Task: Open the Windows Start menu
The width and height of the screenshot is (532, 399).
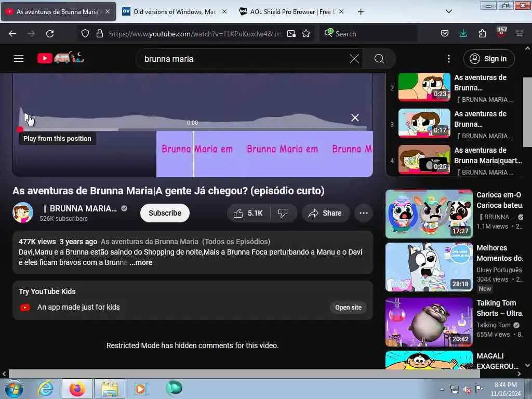Action: point(14,389)
